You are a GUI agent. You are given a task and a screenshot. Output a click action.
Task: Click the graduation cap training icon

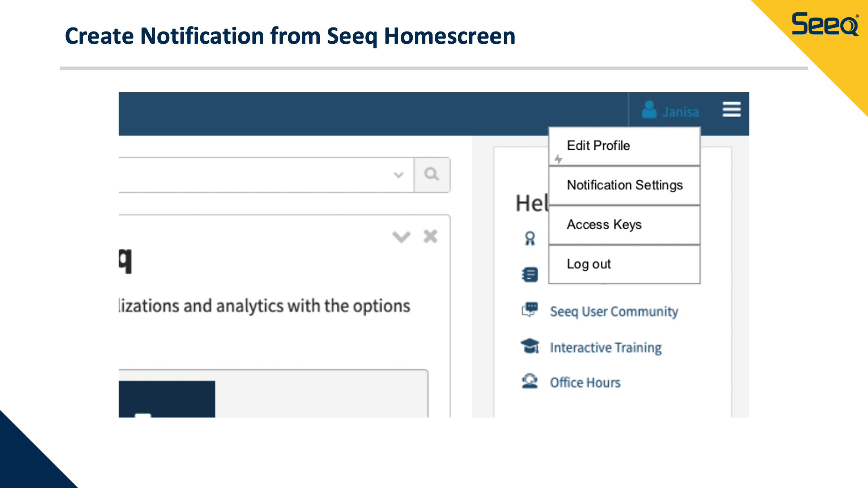530,346
